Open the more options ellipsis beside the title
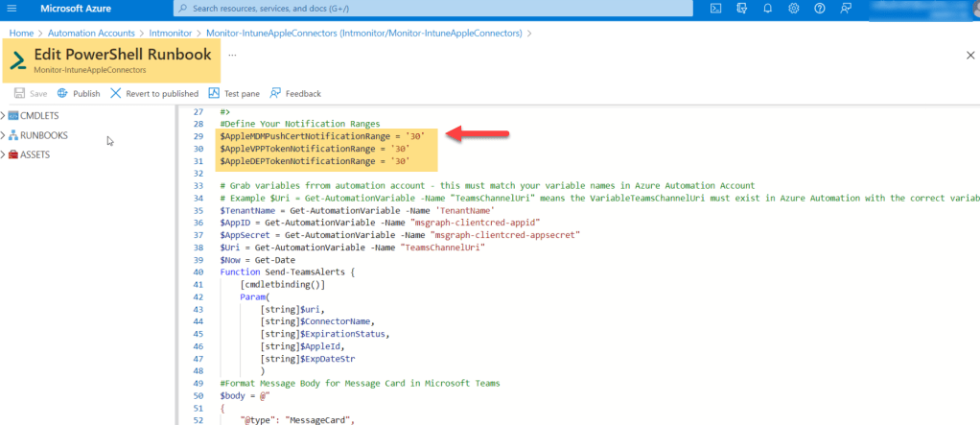 (232, 55)
